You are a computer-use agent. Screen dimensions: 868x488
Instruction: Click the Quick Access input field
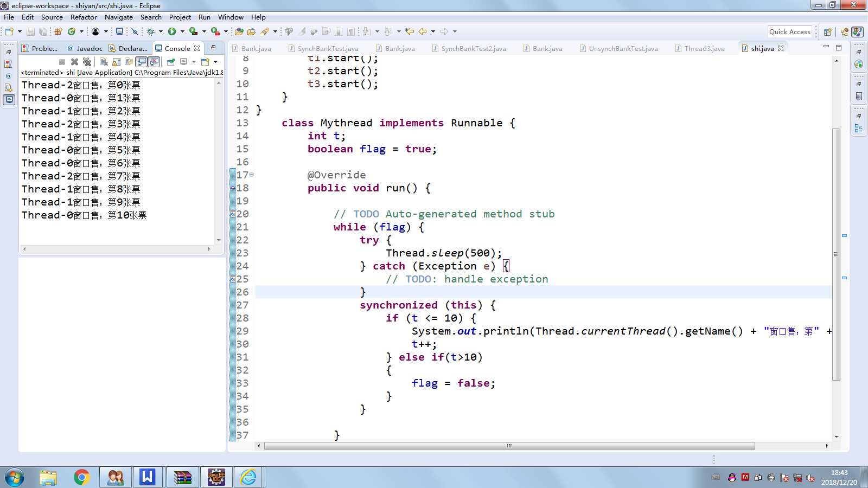pos(790,32)
